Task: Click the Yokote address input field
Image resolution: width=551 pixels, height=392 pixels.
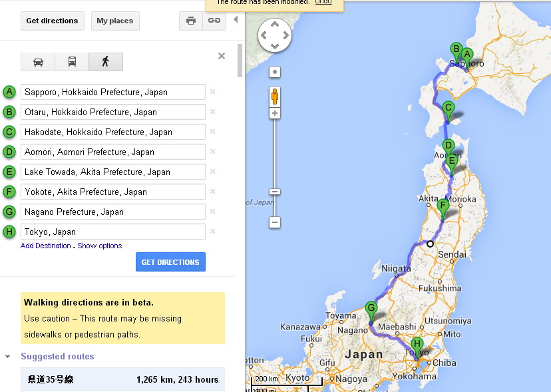Action: coord(113,192)
